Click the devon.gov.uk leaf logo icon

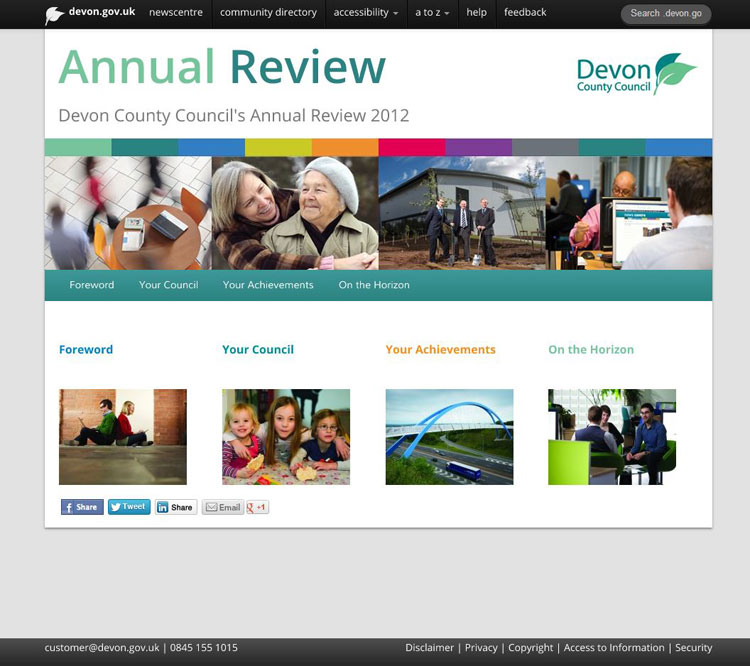(54, 15)
